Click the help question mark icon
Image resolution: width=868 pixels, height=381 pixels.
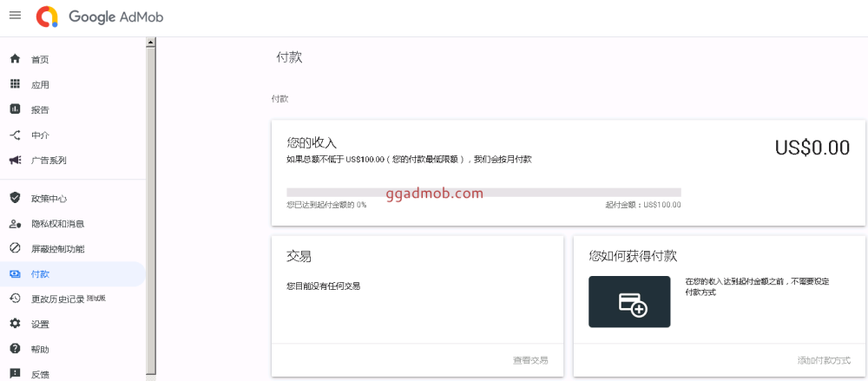tap(16, 349)
